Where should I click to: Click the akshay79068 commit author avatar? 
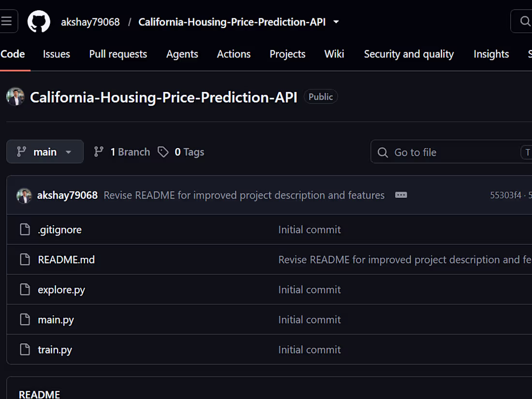pyautogui.click(x=24, y=195)
